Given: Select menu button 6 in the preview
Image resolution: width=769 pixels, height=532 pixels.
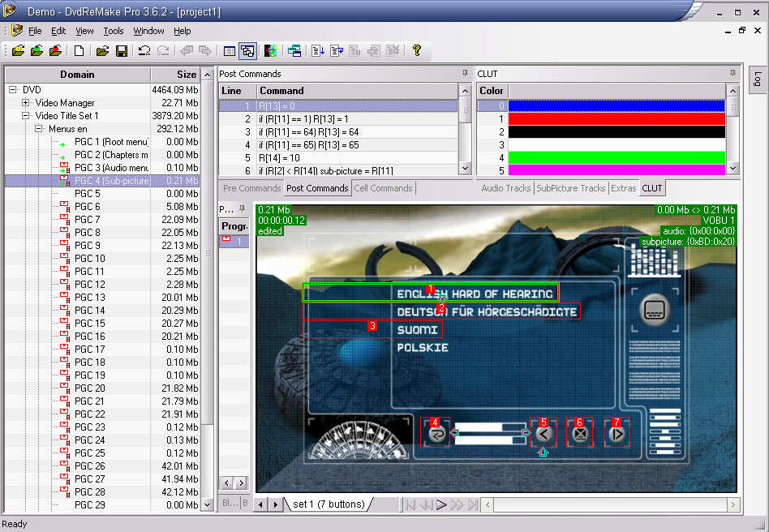Looking at the screenshot, I should tap(580, 433).
